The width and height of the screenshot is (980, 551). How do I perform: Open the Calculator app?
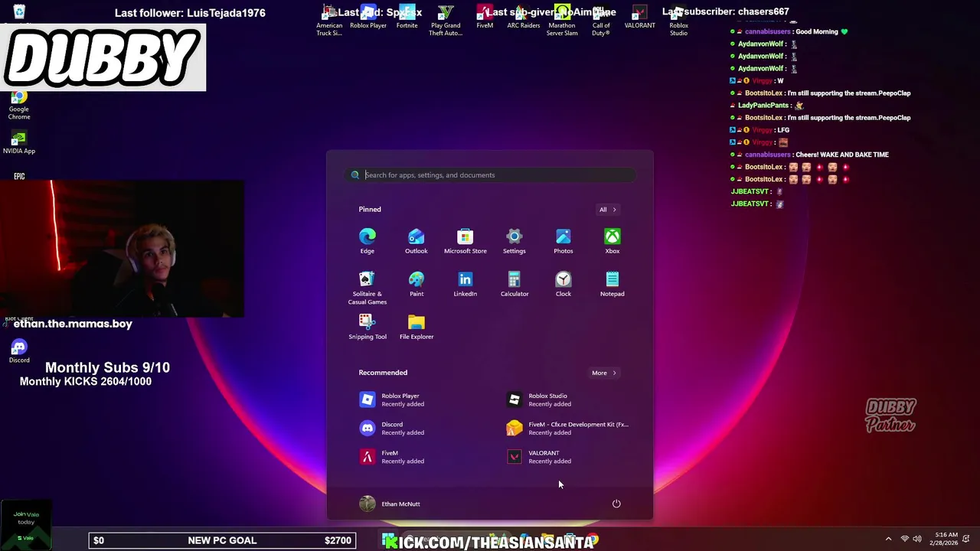click(514, 284)
